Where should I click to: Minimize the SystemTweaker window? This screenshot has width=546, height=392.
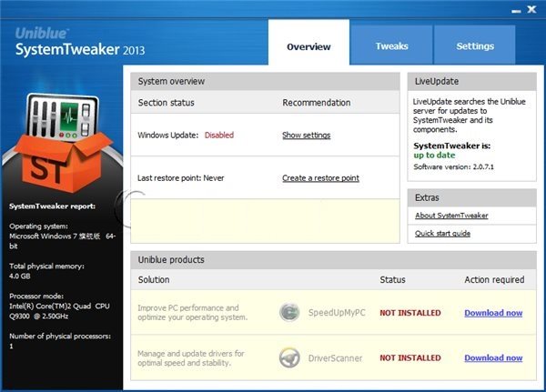(x=516, y=11)
